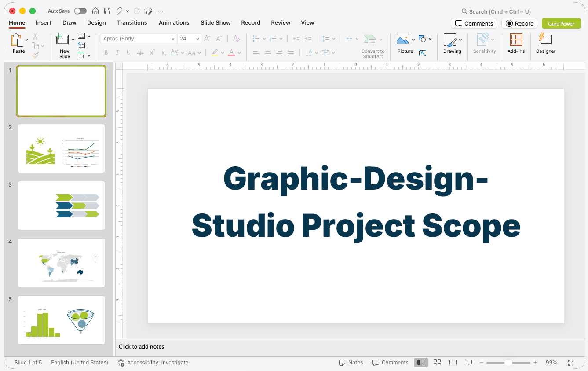Open the numbered list dropdown arrow

click(x=281, y=39)
